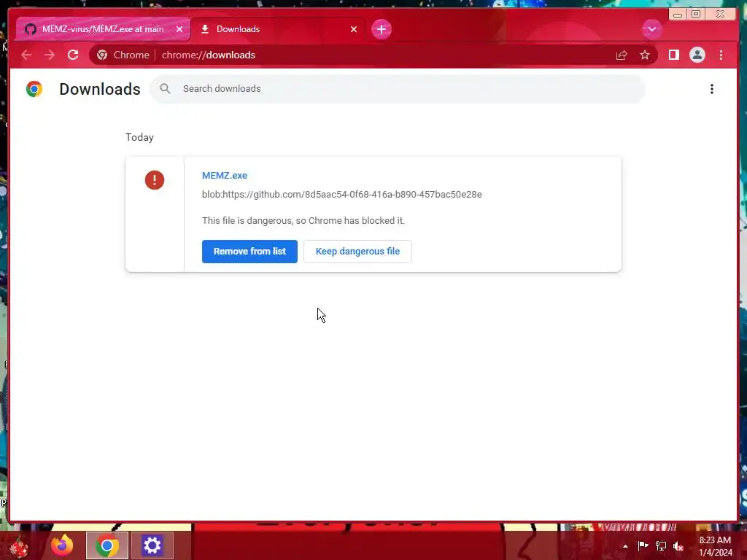Minimize the Chrome window

(x=678, y=15)
